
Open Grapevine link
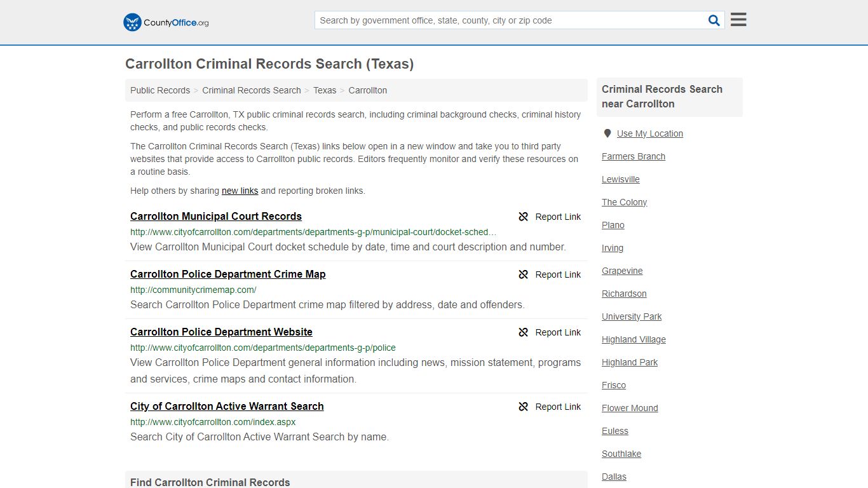pos(623,271)
